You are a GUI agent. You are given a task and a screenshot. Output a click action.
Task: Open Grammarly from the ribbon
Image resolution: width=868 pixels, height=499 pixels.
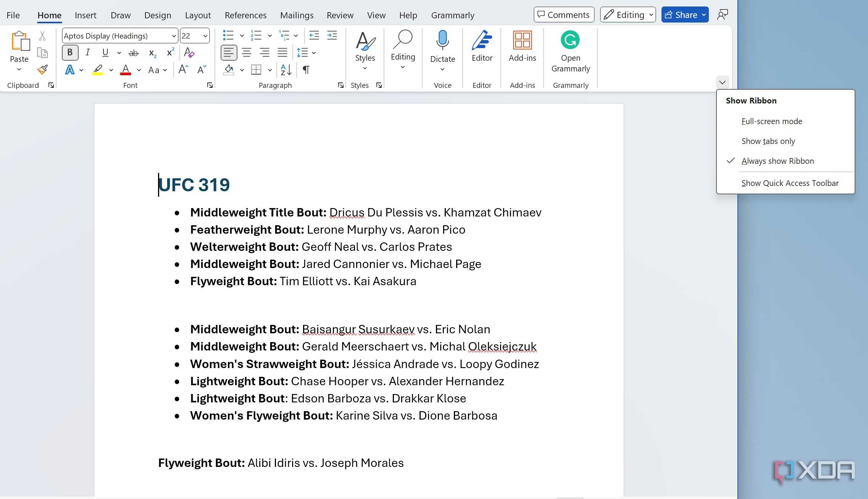coord(570,52)
